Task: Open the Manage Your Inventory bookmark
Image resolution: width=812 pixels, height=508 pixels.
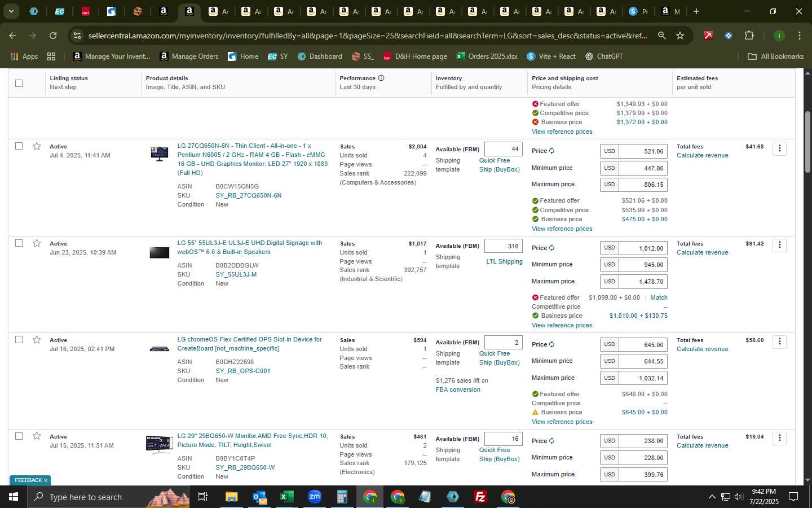Action: pos(112,56)
